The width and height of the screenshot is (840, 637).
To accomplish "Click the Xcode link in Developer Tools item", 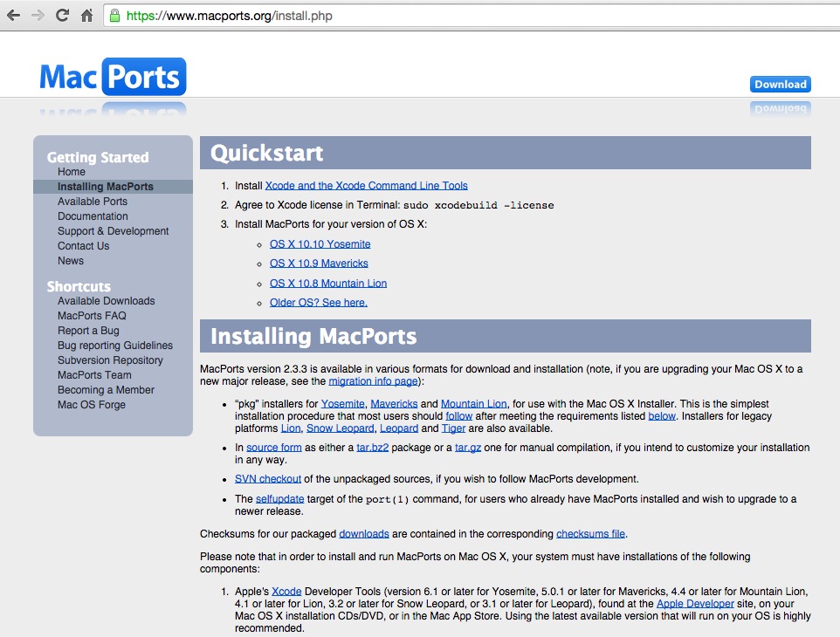I will 286,592.
